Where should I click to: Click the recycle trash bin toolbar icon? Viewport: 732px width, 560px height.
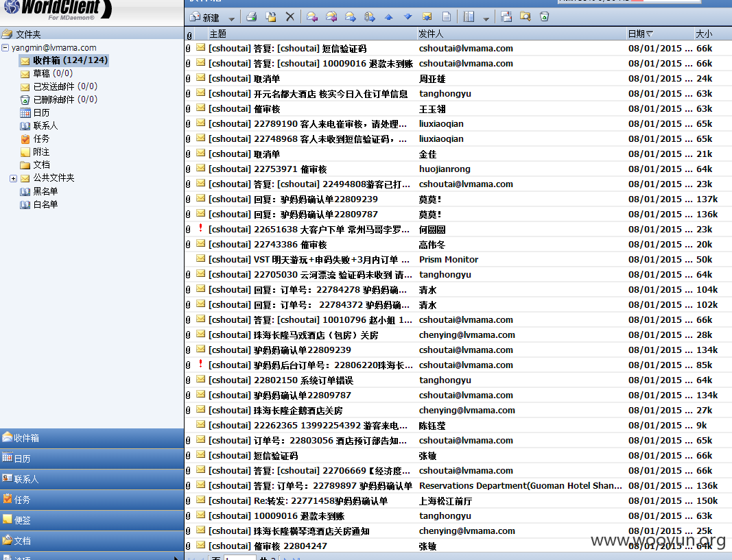(544, 16)
